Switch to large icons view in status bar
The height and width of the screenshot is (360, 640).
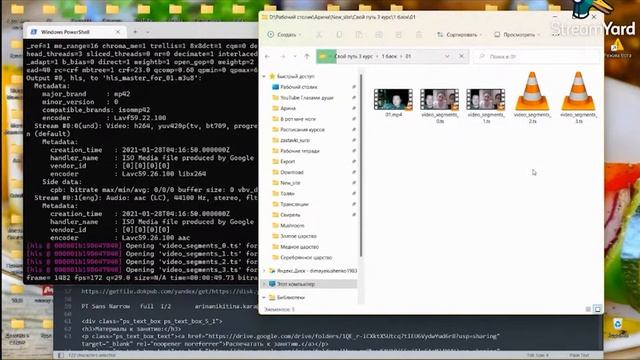(x=597, y=309)
